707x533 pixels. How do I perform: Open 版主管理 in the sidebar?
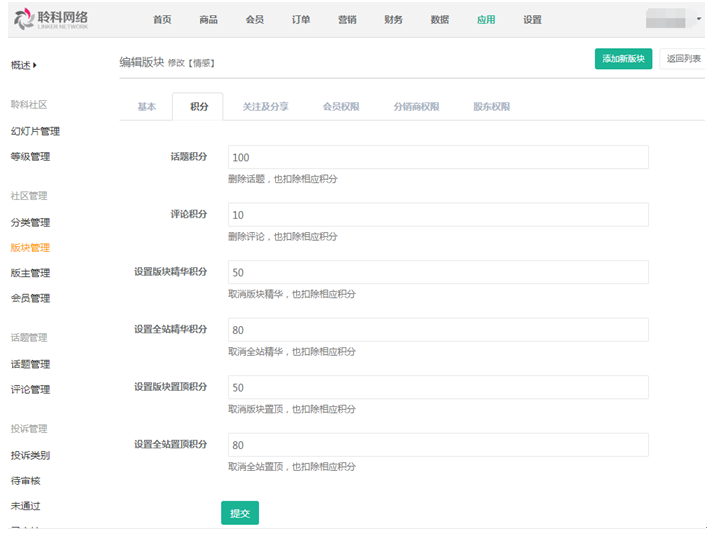click(x=30, y=273)
